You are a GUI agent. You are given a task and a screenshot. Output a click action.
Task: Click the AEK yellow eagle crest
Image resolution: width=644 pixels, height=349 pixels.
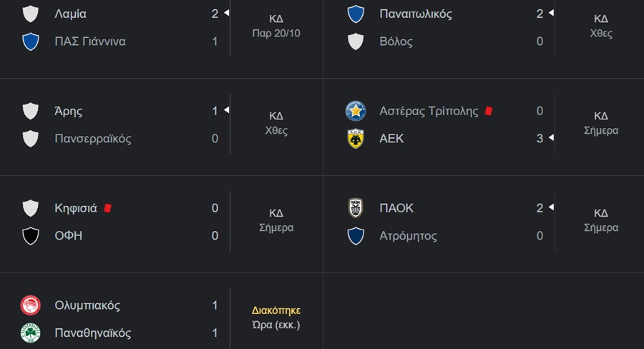[355, 138]
